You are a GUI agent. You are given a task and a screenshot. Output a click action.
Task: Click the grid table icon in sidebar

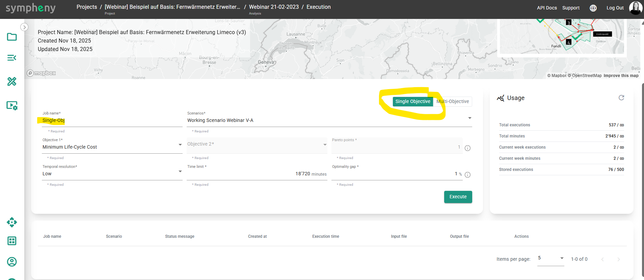pos(12,241)
